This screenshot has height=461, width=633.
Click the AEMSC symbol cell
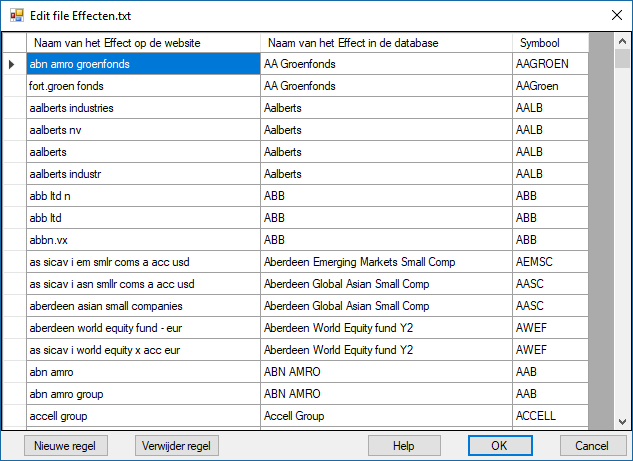pyautogui.click(x=550, y=262)
